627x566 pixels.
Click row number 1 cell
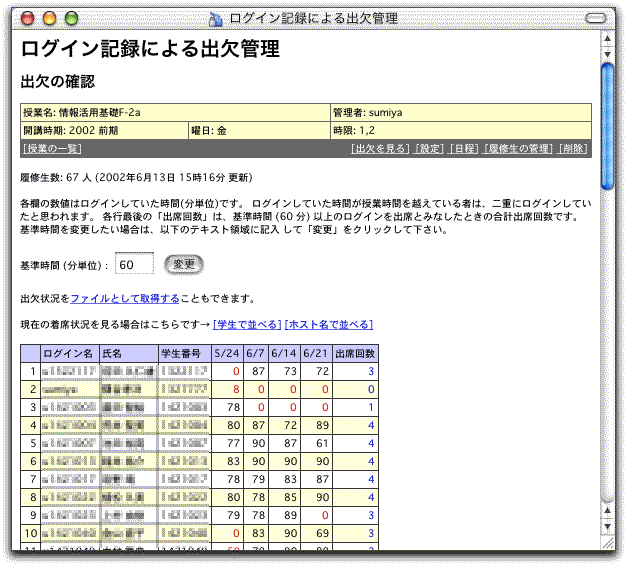[x=31, y=371]
